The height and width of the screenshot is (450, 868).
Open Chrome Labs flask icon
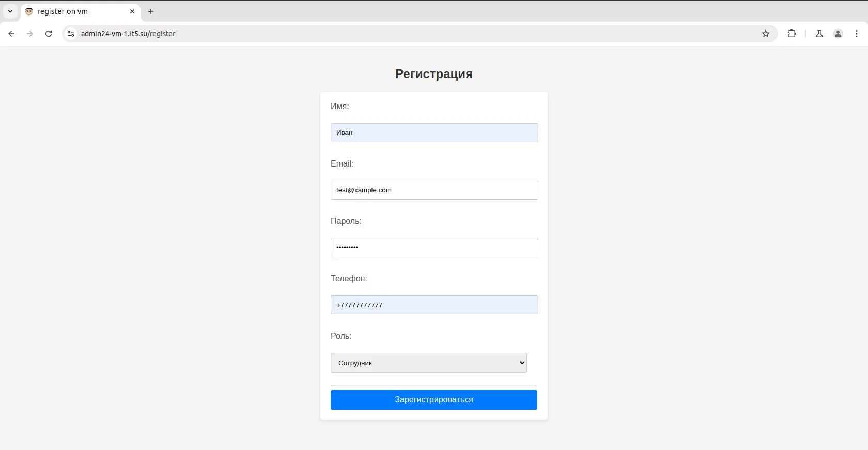[x=819, y=34]
